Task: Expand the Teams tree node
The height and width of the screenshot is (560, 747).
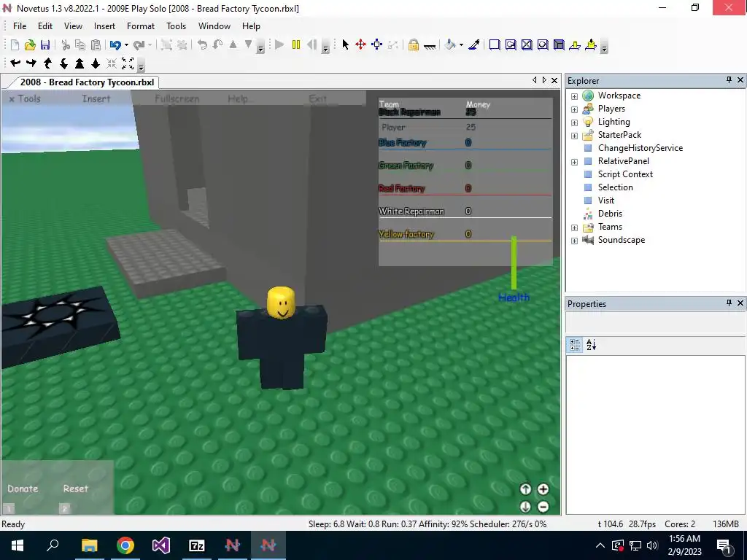Action: pos(574,227)
